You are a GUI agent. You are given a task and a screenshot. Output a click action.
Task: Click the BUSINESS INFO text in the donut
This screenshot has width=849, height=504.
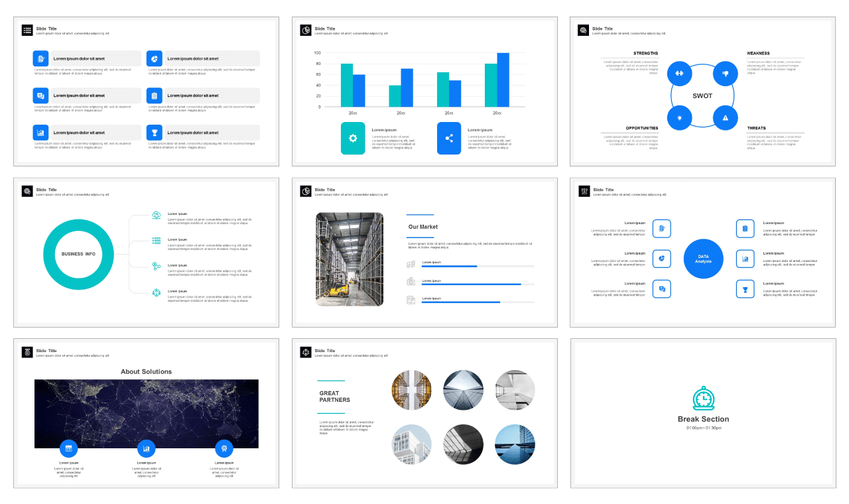(78, 254)
